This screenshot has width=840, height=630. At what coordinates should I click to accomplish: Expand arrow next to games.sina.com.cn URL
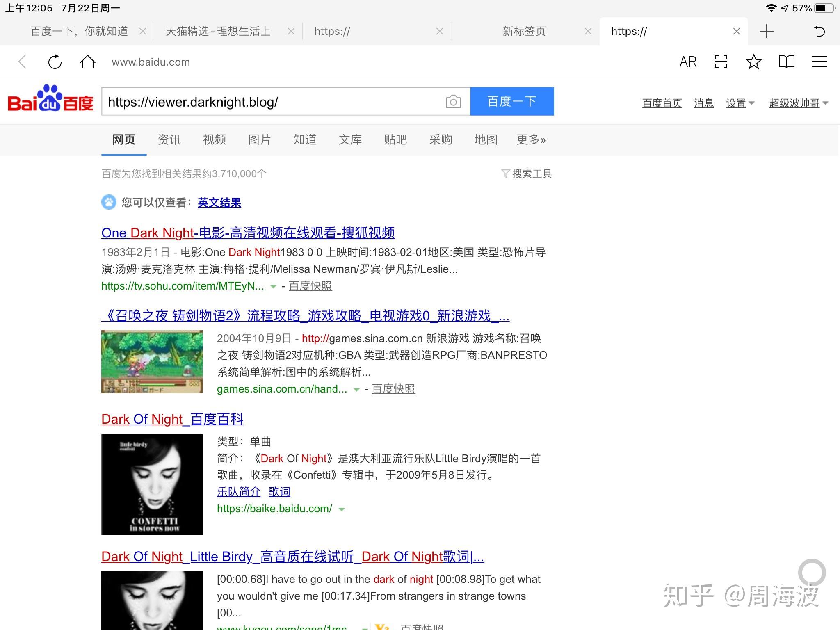[x=356, y=390]
